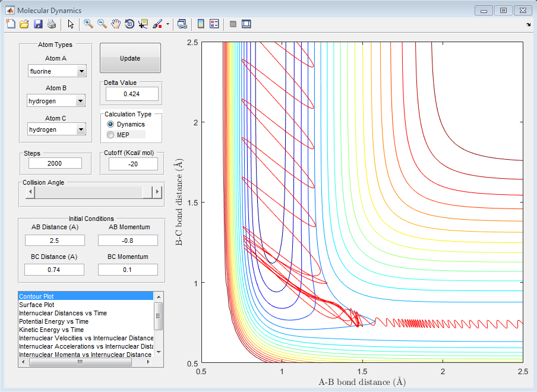Select the MEP calculation type

110,135
